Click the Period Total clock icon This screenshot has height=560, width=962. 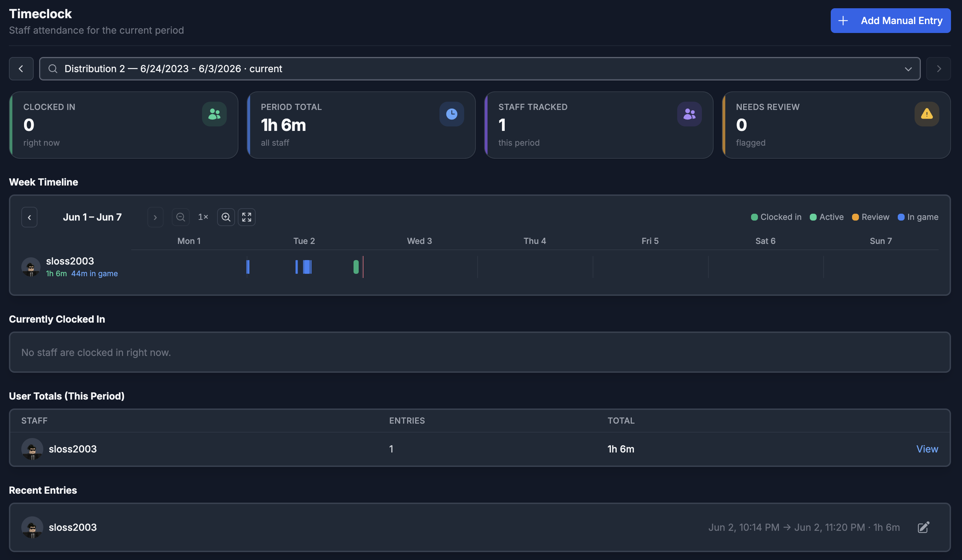tap(451, 114)
